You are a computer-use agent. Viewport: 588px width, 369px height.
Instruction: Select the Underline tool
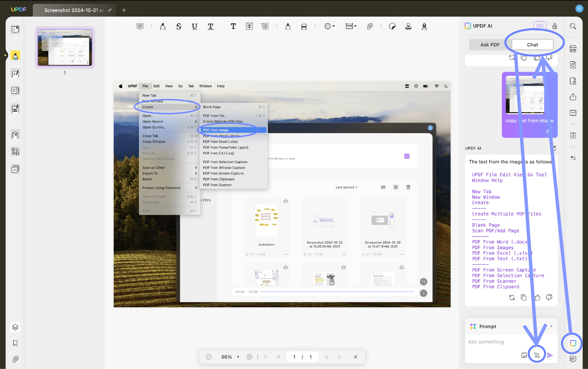[x=194, y=26]
